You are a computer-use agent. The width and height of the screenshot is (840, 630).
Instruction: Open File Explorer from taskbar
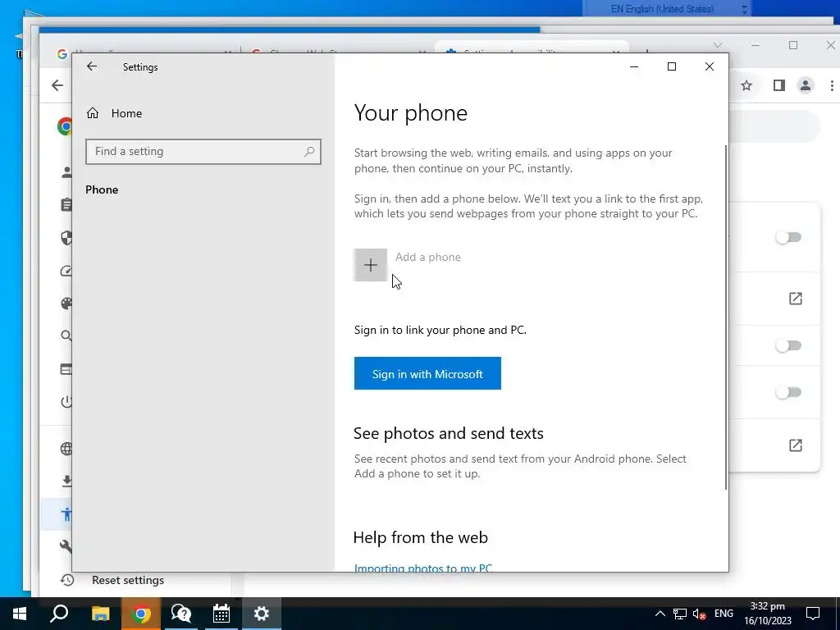pos(100,614)
